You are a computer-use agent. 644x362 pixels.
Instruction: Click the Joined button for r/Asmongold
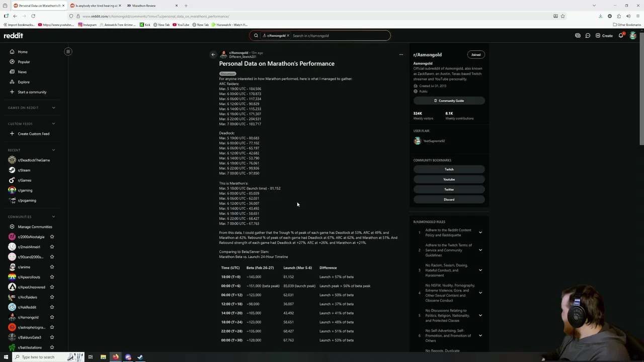475,54
